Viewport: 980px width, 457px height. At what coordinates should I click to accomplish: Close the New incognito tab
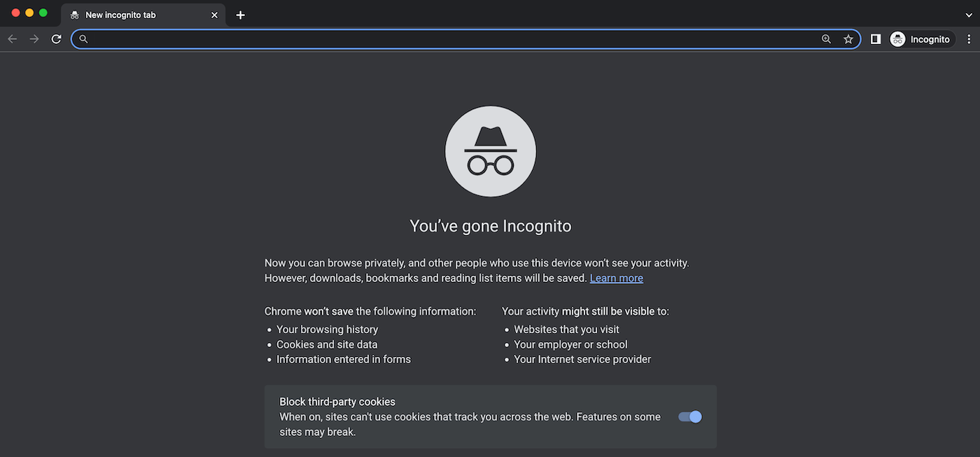[x=214, y=14]
